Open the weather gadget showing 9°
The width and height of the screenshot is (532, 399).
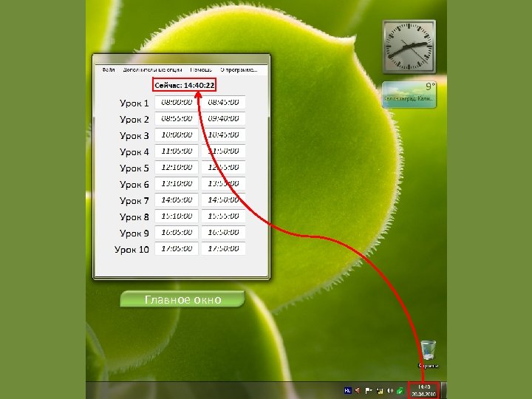(x=409, y=95)
